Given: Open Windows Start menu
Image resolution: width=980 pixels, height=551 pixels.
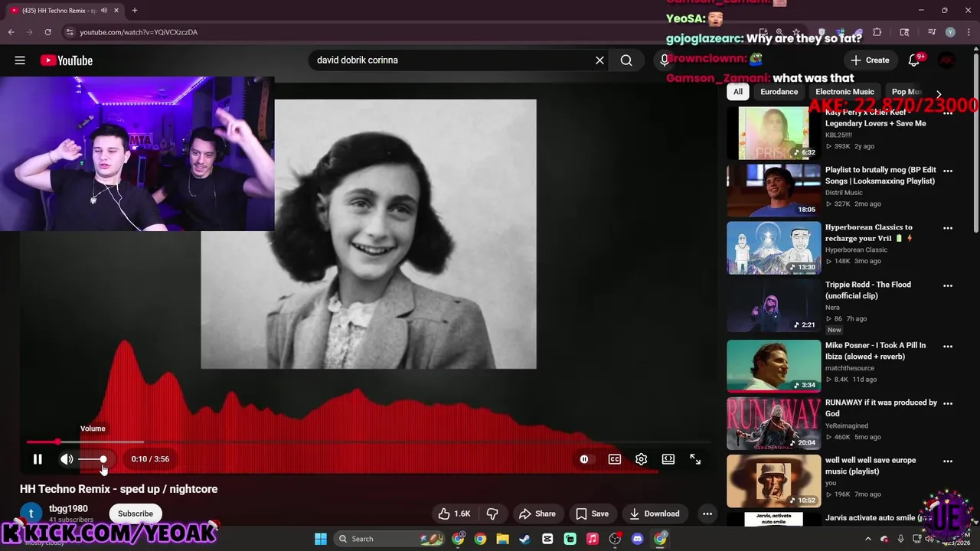Looking at the screenshot, I should pyautogui.click(x=321, y=539).
